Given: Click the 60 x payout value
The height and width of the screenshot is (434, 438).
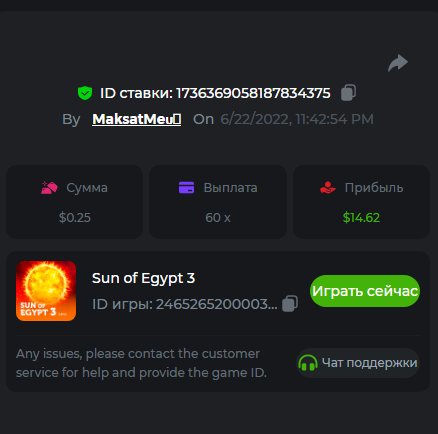Looking at the screenshot, I should point(218,218).
